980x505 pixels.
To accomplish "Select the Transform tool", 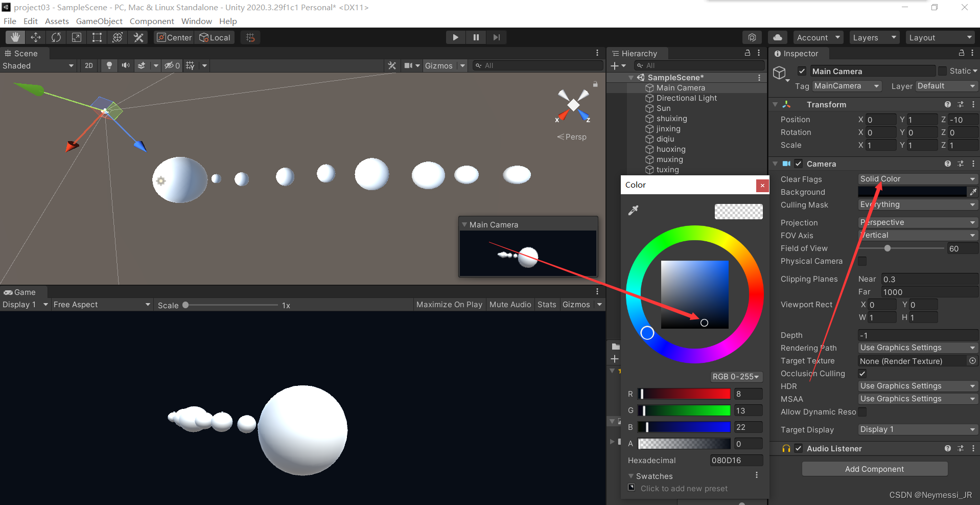I will (118, 37).
